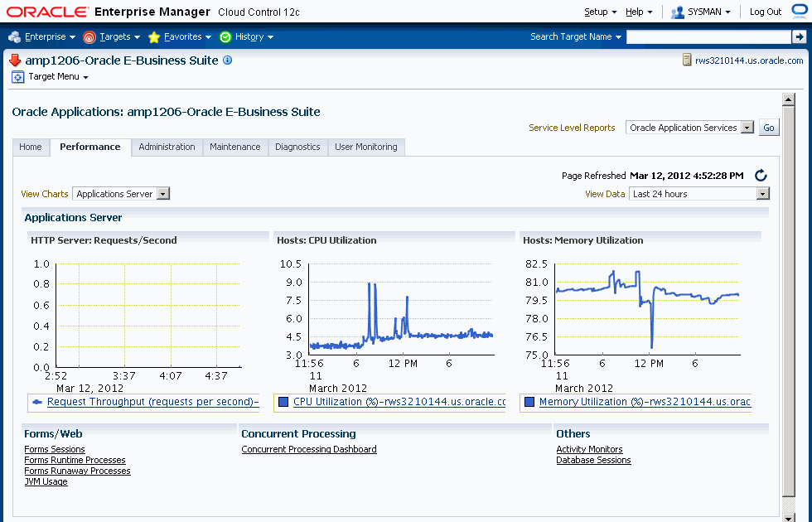Click the Enterprise menu icon
This screenshot has width=812, height=522.
15,36
